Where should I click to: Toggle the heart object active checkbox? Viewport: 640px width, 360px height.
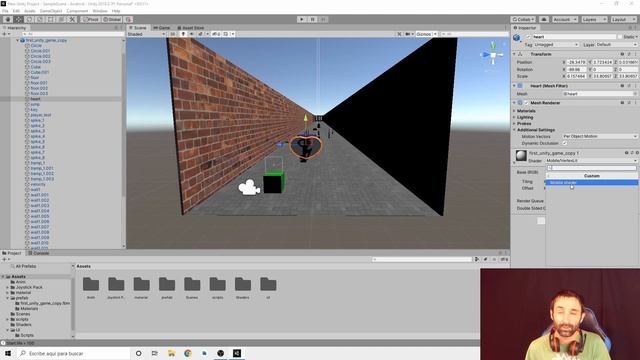[x=528, y=37]
